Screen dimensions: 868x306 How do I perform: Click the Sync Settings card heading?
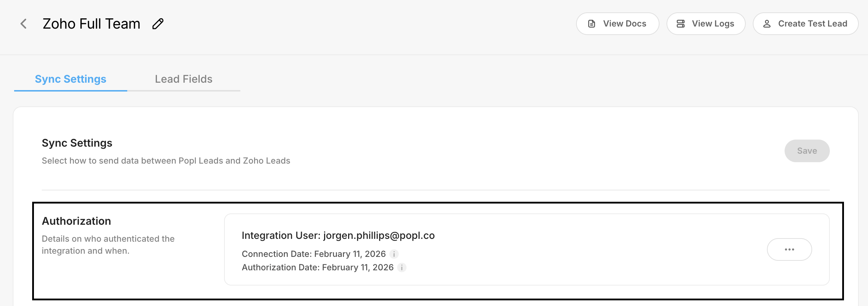pyautogui.click(x=77, y=143)
